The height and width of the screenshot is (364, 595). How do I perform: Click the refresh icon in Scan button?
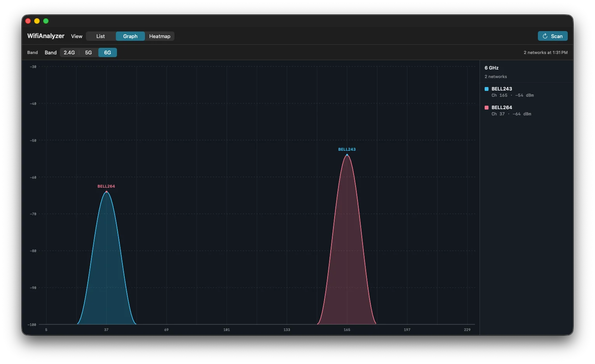545,36
